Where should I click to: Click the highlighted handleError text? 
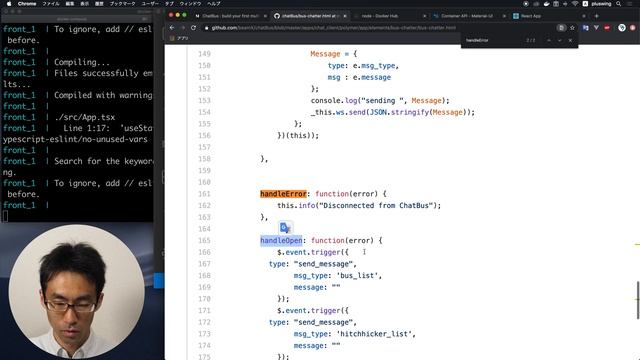coord(283,194)
